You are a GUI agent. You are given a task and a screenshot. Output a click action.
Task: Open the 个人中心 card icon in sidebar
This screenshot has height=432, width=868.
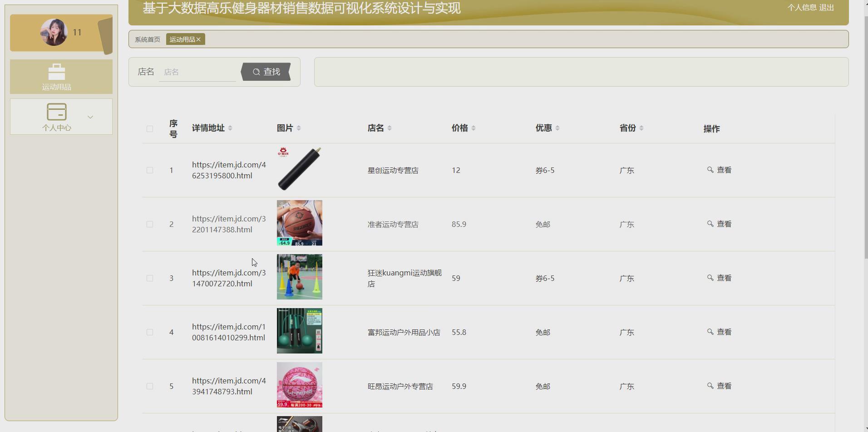click(57, 112)
